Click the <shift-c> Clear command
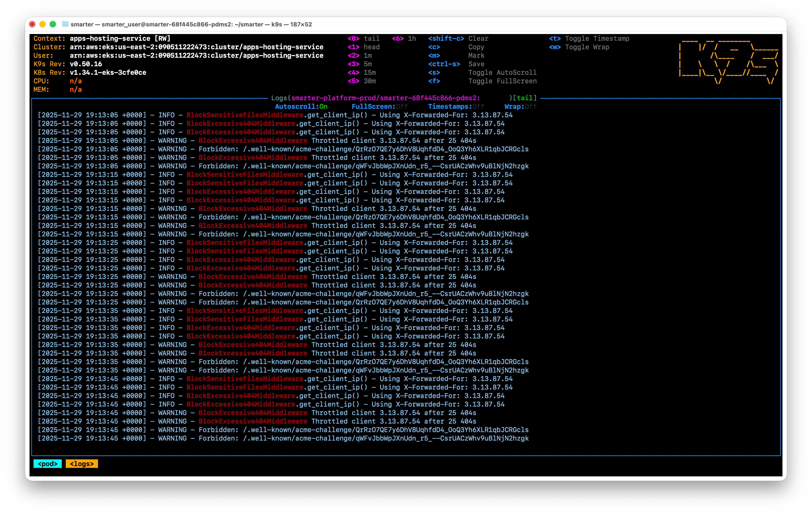Image resolution: width=812 pixels, height=514 pixels. [458, 39]
